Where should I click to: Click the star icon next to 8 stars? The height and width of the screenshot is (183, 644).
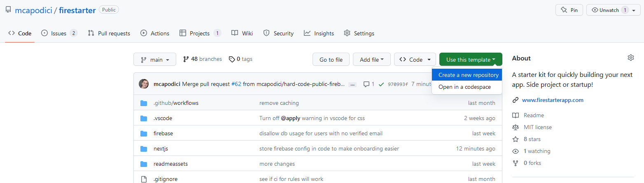click(x=516, y=139)
